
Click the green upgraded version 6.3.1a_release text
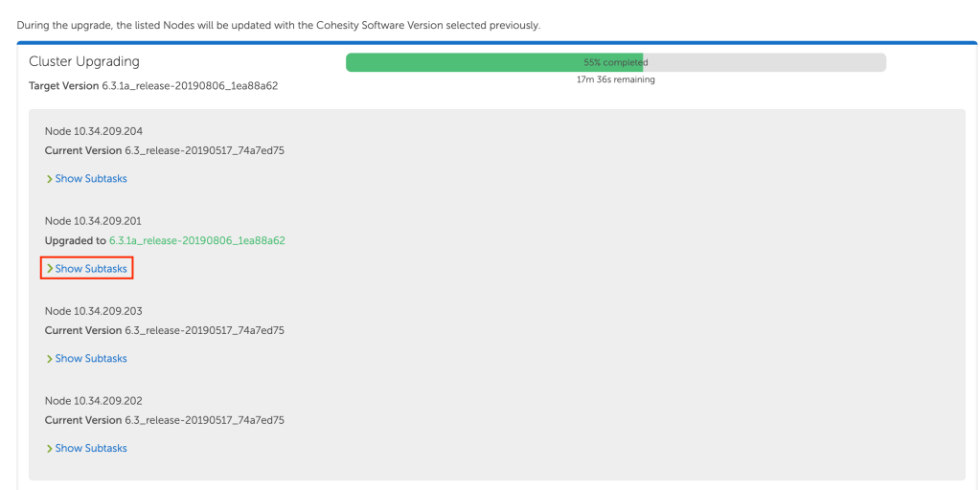pyautogui.click(x=197, y=241)
